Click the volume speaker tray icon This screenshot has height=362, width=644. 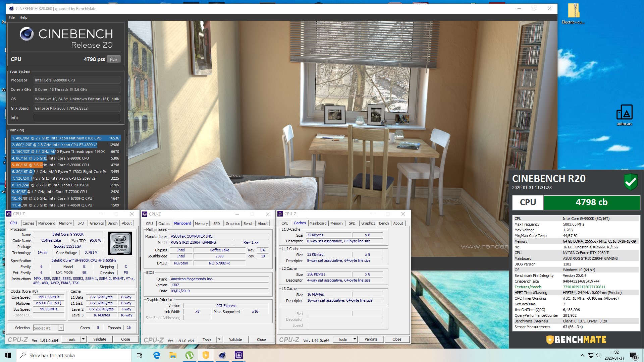(x=598, y=355)
